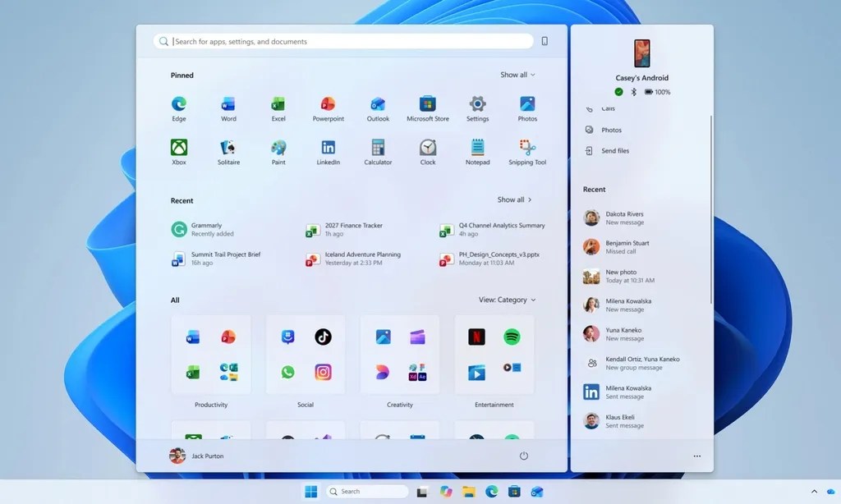Open Outlook from the taskbar
This screenshot has width=841, height=504.
(x=537, y=491)
